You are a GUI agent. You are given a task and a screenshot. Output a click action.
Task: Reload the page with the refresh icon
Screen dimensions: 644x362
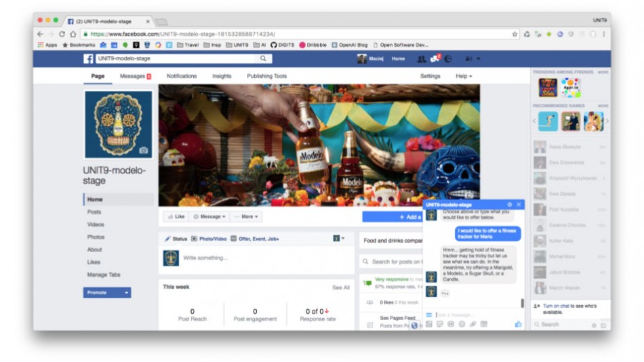pyautogui.click(x=62, y=34)
